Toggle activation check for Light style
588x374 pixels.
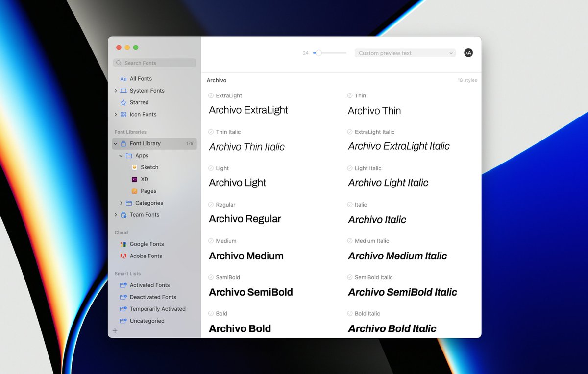211,168
